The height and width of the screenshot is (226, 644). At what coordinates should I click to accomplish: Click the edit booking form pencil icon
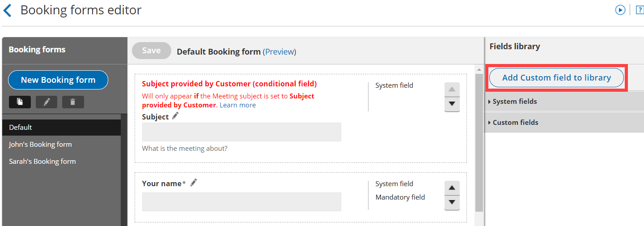[47, 102]
